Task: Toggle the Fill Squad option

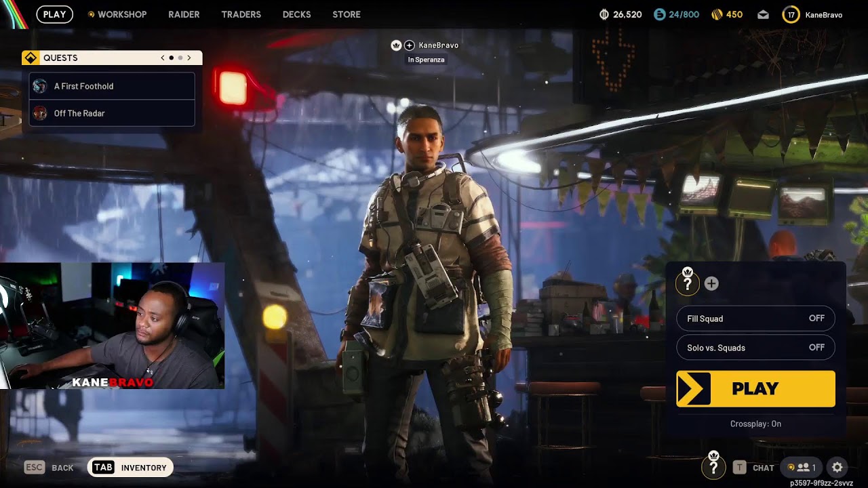Action: 755,319
